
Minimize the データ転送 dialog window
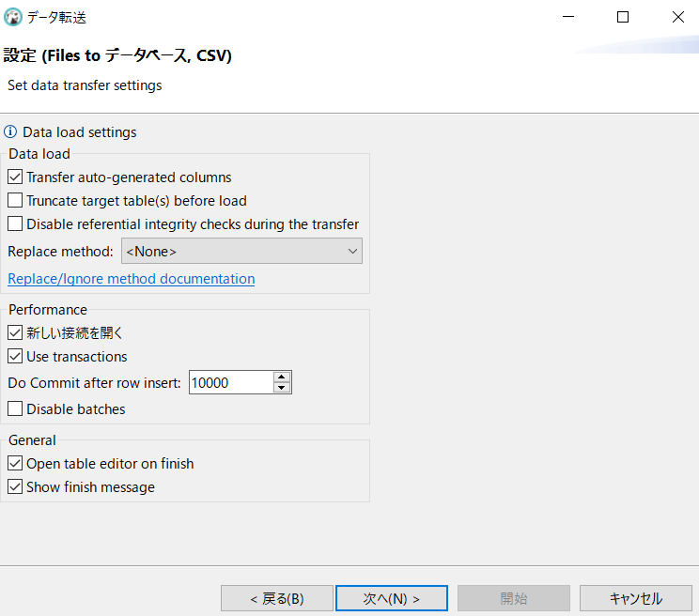(x=568, y=17)
